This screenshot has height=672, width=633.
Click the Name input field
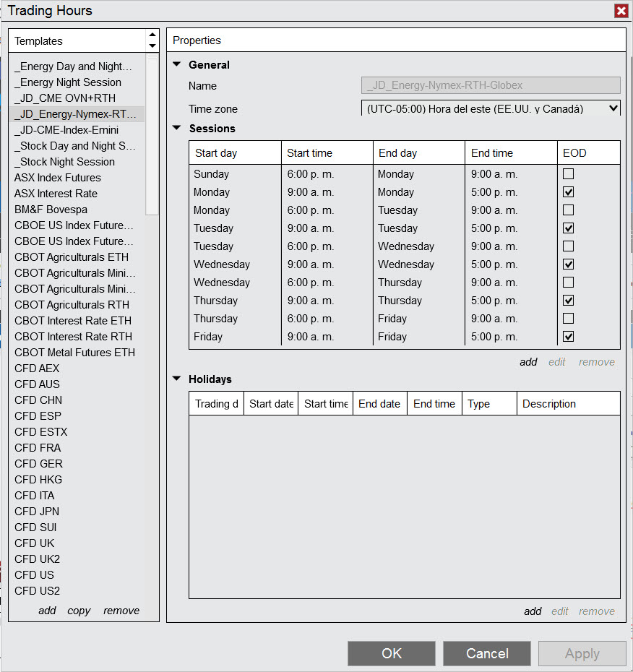tap(491, 85)
